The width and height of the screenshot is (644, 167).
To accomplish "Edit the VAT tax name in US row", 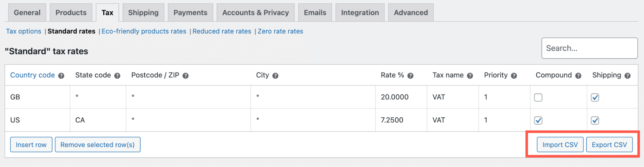I will [x=453, y=120].
